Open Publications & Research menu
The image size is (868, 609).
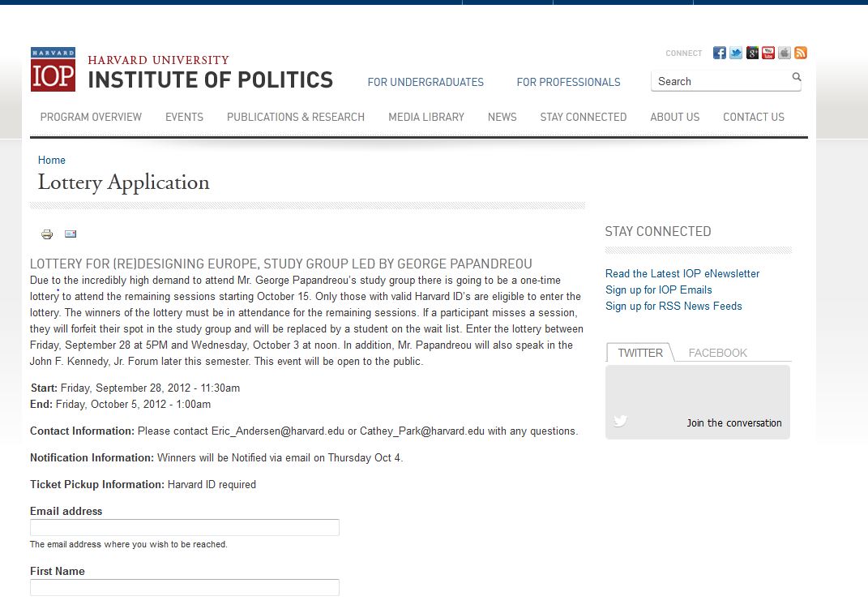click(296, 117)
